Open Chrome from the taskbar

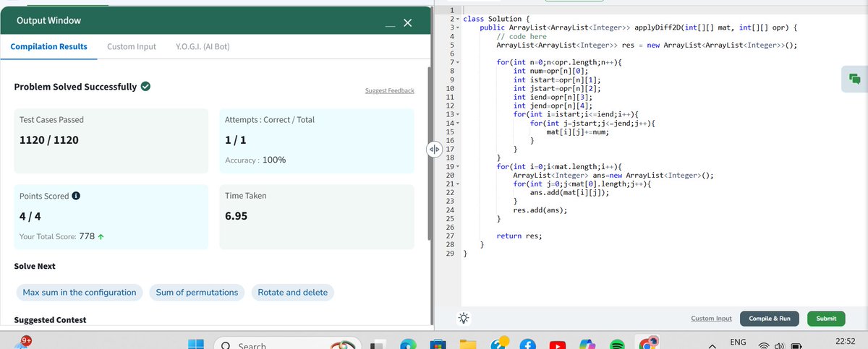tap(647, 343)
